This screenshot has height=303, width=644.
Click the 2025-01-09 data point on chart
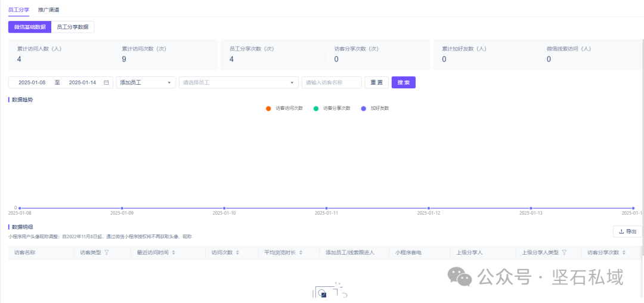pyautogui.click(x=122, y=208)
